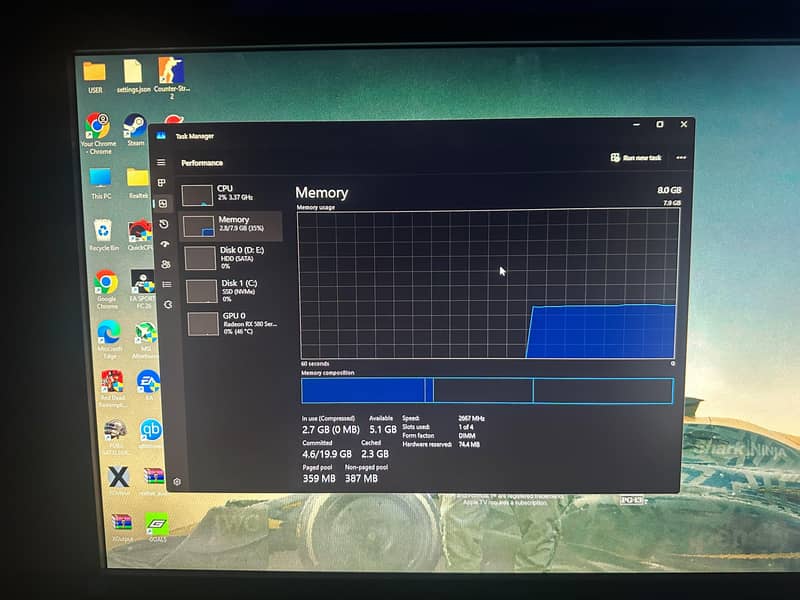The height and width of the screenshot is (600, 800).
Task: Click the Performance page header
Action: tap(202, 163)
